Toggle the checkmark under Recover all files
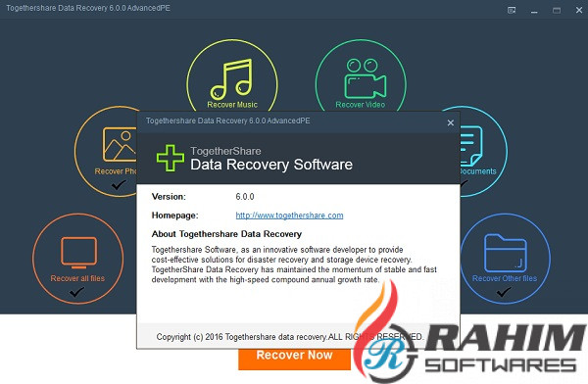The image size is (588, 384). tap(76, 291)
